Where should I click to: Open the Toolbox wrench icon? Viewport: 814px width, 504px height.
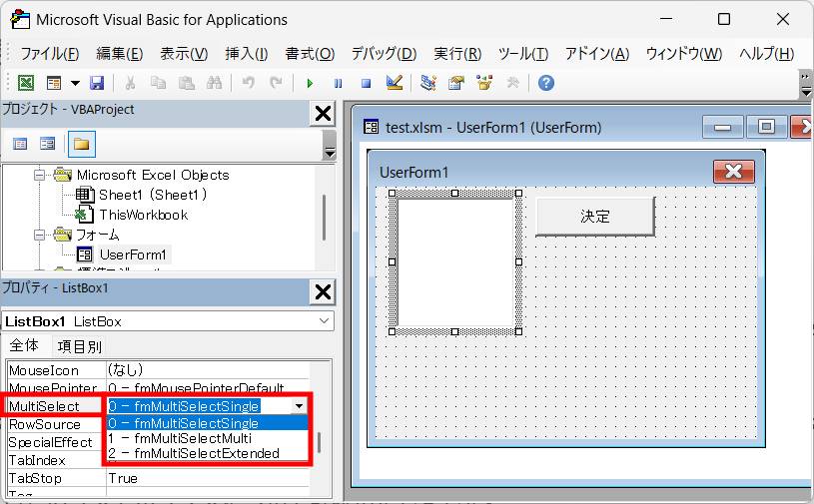tap(513, 83)
